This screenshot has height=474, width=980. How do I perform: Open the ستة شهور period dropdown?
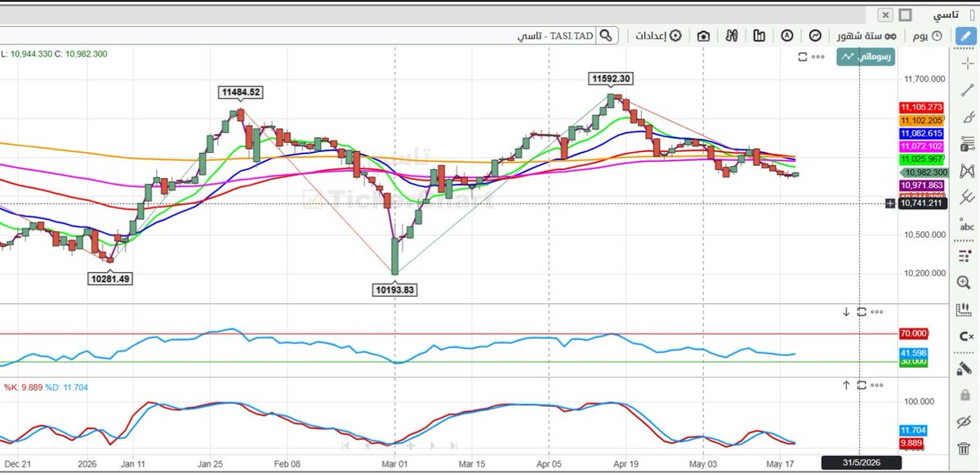coord(866,36)
